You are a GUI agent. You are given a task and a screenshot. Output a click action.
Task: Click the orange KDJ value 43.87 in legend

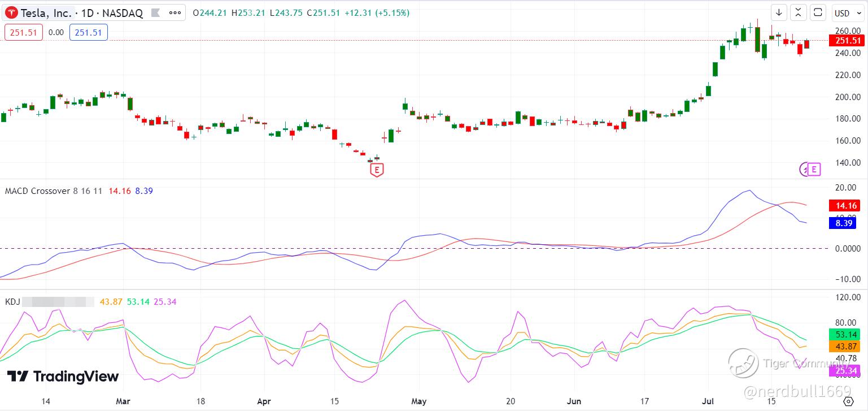(111, 302)
